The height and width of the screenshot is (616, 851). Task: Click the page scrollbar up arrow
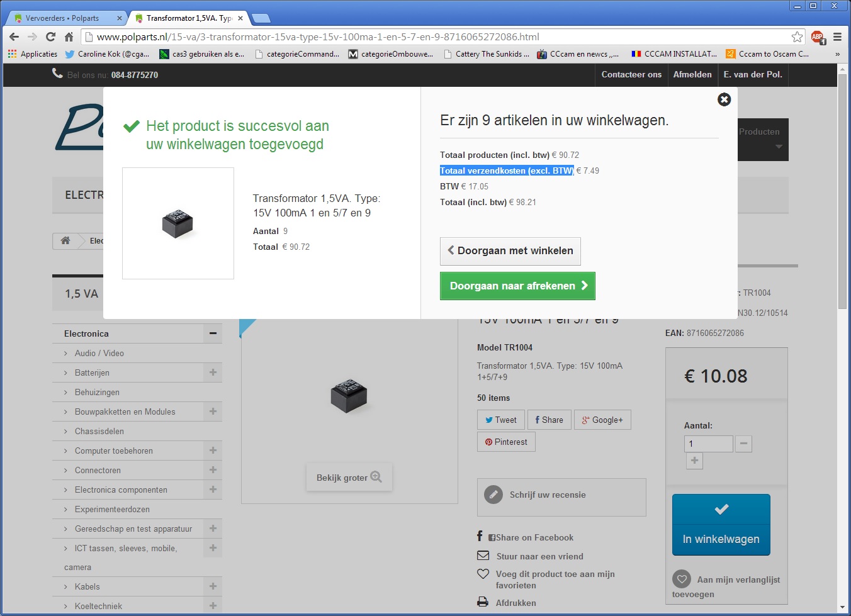(x=842, y=69)
